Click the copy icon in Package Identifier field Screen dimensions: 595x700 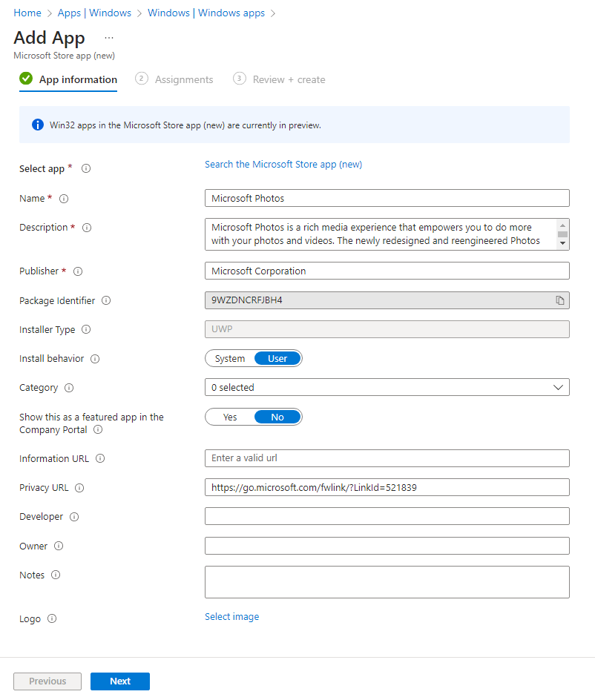(560, 300)
